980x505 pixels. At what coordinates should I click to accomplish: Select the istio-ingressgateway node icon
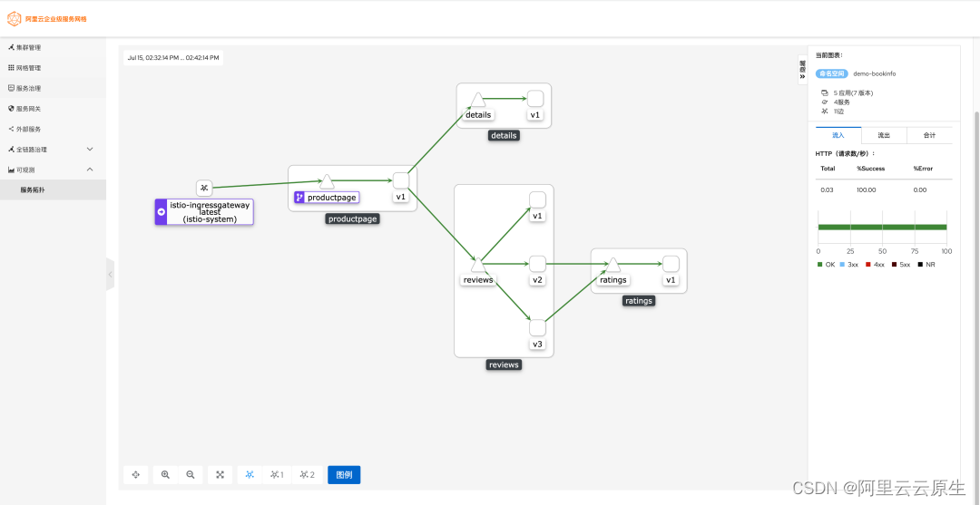tap(204, 188)
